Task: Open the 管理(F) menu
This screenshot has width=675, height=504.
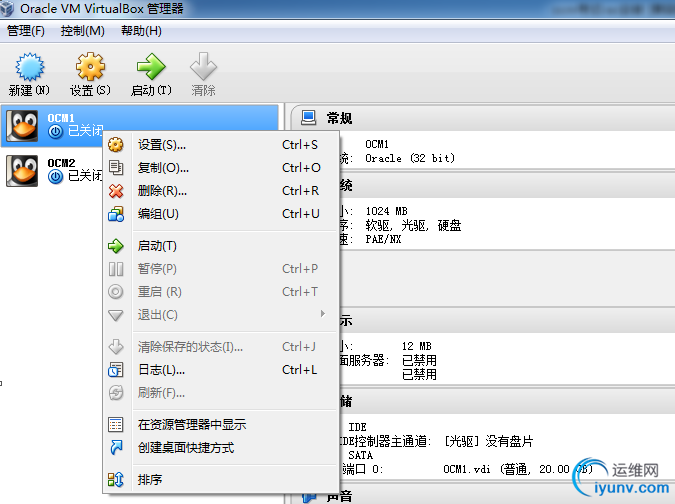Action: (26, 31)
